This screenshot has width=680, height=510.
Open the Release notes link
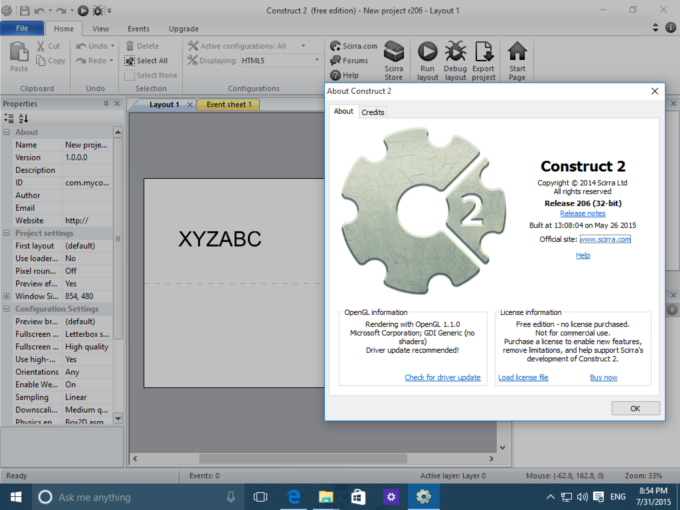[582, 213]
